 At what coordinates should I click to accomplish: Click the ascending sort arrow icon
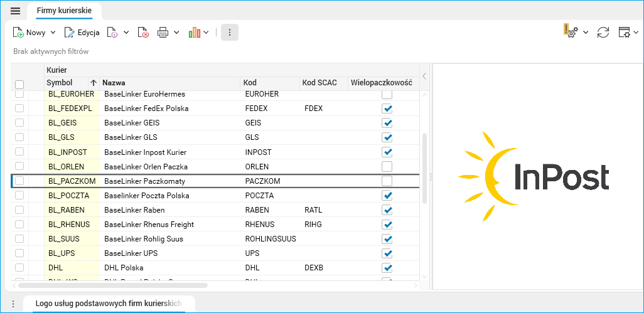[x=94, y=83]
